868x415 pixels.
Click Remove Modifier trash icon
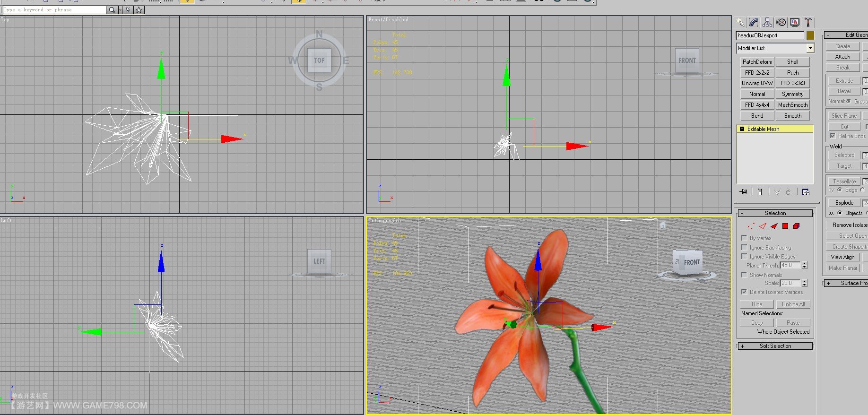coord(788,191)
